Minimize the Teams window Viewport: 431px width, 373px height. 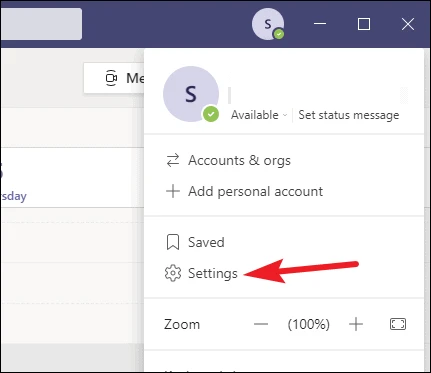pos(320,24)
